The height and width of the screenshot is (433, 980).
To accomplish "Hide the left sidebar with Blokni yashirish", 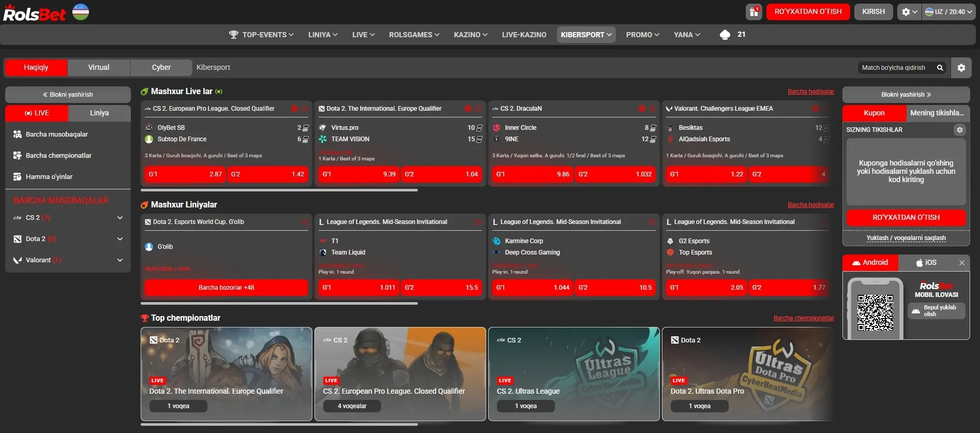I will point(68,95).
